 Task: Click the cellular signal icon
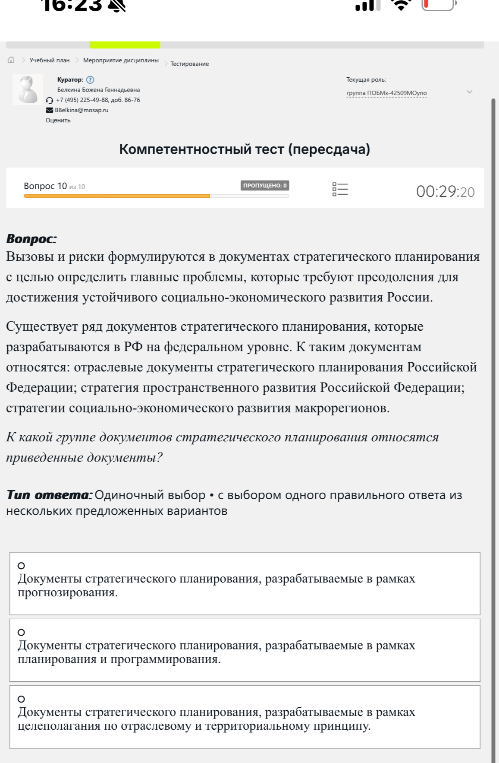(367, 5)
